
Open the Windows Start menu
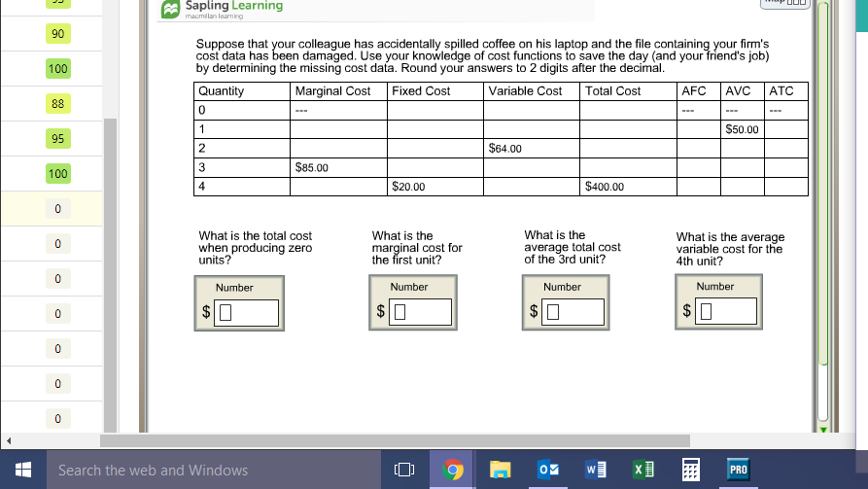(x=22, y=470)
